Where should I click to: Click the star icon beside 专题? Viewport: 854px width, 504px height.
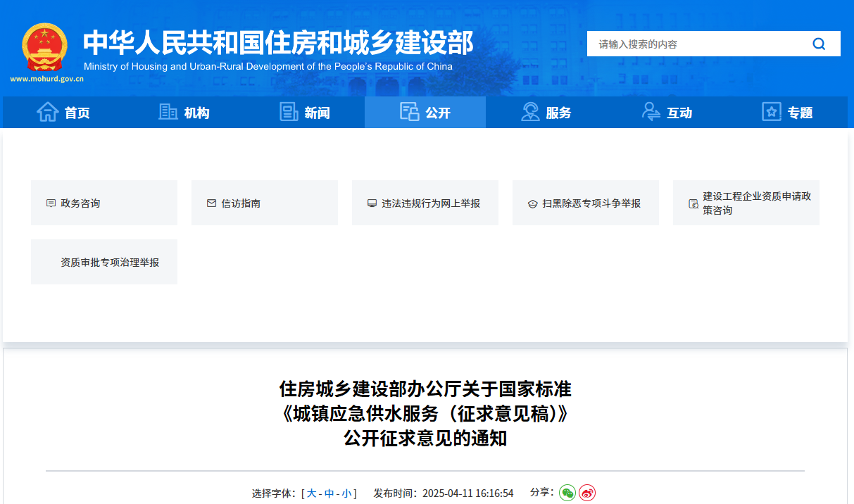click(772, 112)
